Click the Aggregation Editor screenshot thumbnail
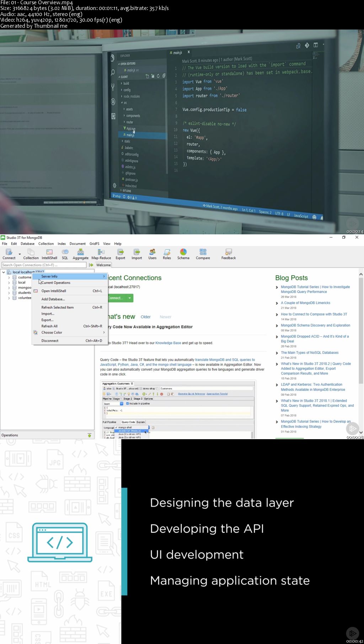This screenshot has width=364, height=644. pyautogui.click(x=178, y=409)
